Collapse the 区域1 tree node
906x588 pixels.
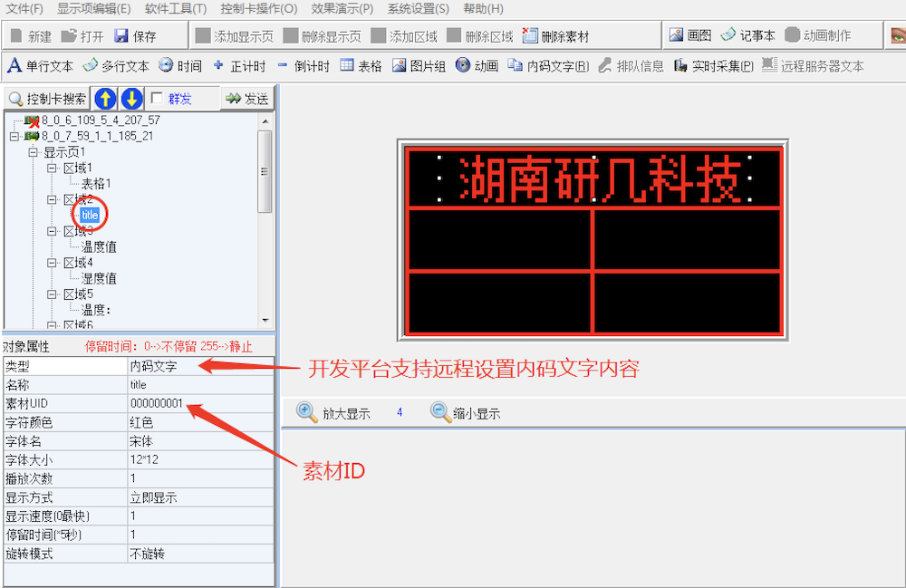point(52,169)
